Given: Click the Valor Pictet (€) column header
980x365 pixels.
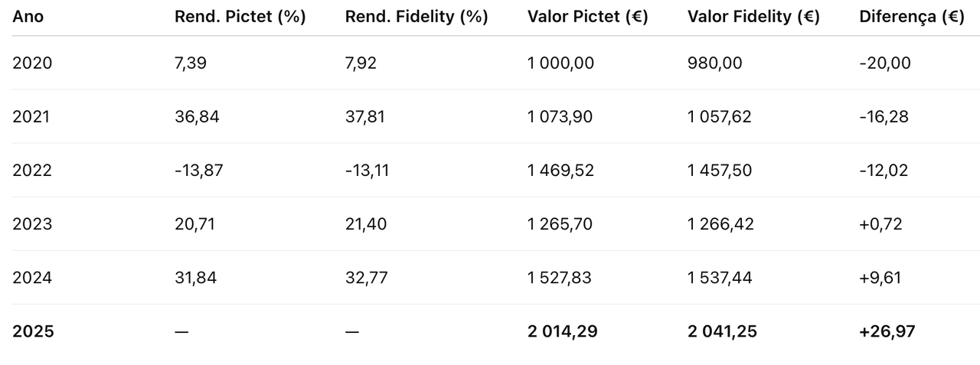Looking at the screenshot, I should pyautogui.click(x=587, y=17).
